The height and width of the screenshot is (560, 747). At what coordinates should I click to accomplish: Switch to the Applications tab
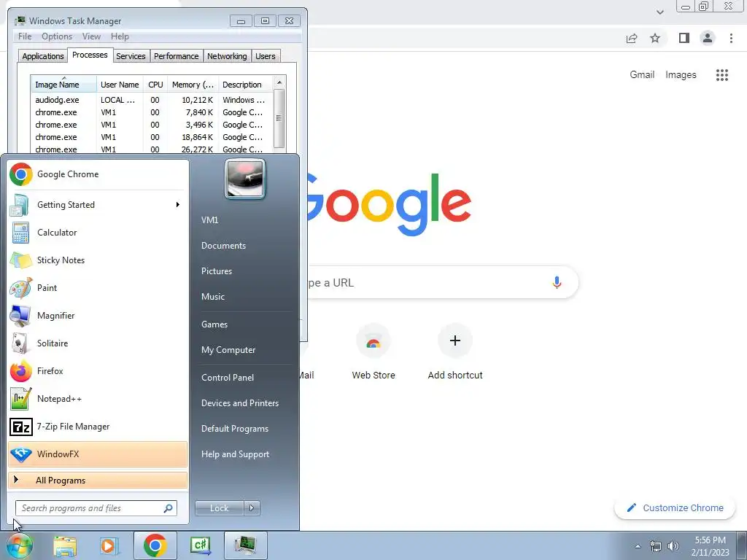[x=43, y=56]
